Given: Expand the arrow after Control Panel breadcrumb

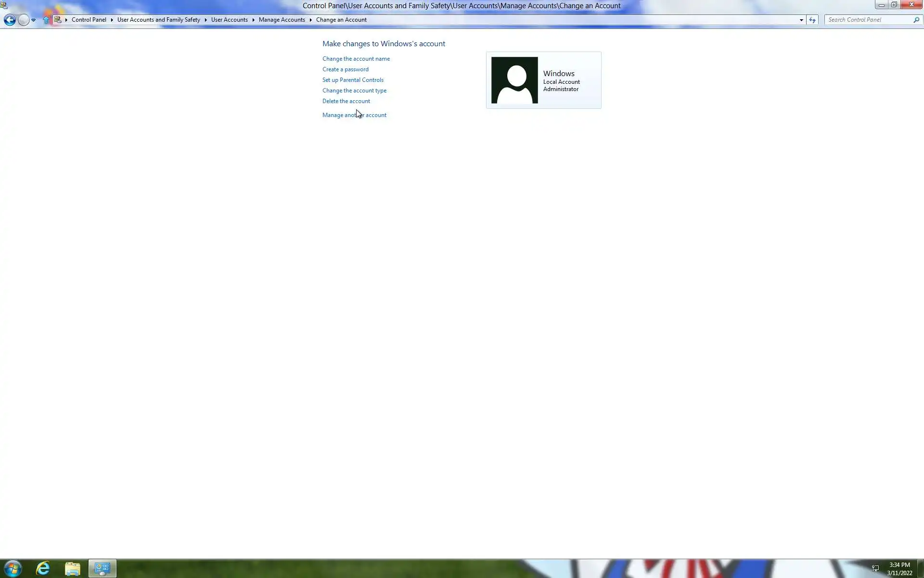Looking at the screenshot, I should 112,20.
